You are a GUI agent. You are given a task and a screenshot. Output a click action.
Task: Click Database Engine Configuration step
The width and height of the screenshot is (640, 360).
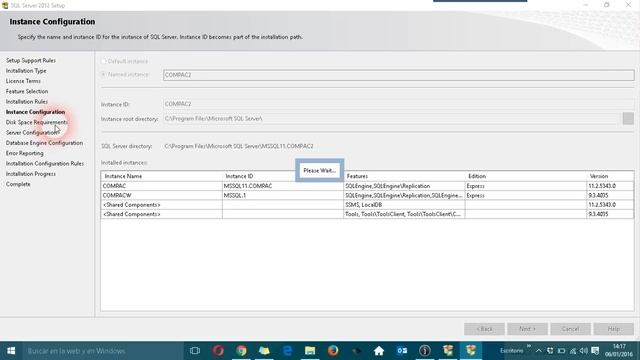(x=44, y=143)
